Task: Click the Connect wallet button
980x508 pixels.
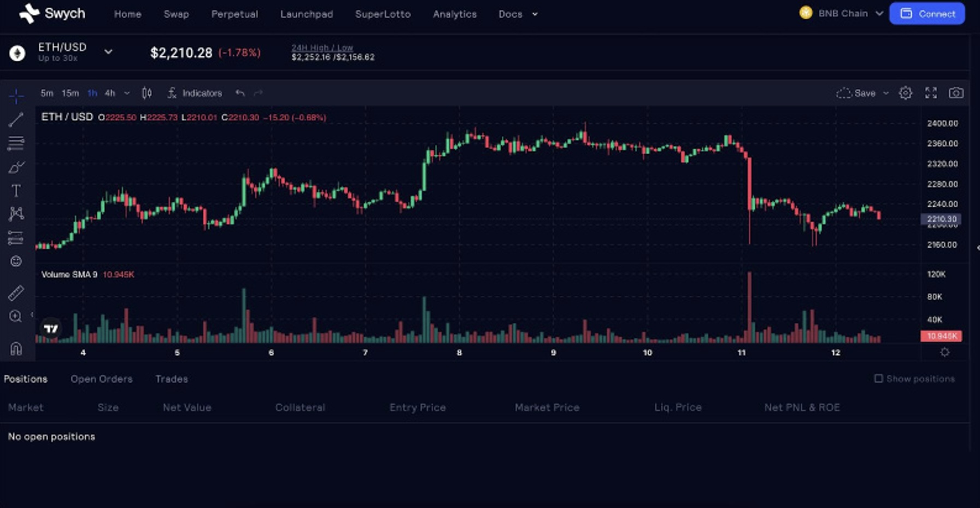Action: [x=927, y=14]
